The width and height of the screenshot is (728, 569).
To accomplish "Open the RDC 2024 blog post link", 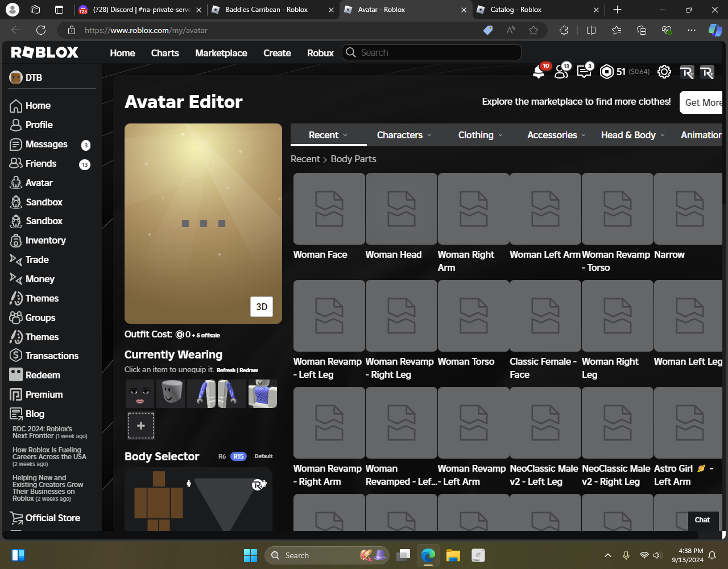I will point(50,432).
